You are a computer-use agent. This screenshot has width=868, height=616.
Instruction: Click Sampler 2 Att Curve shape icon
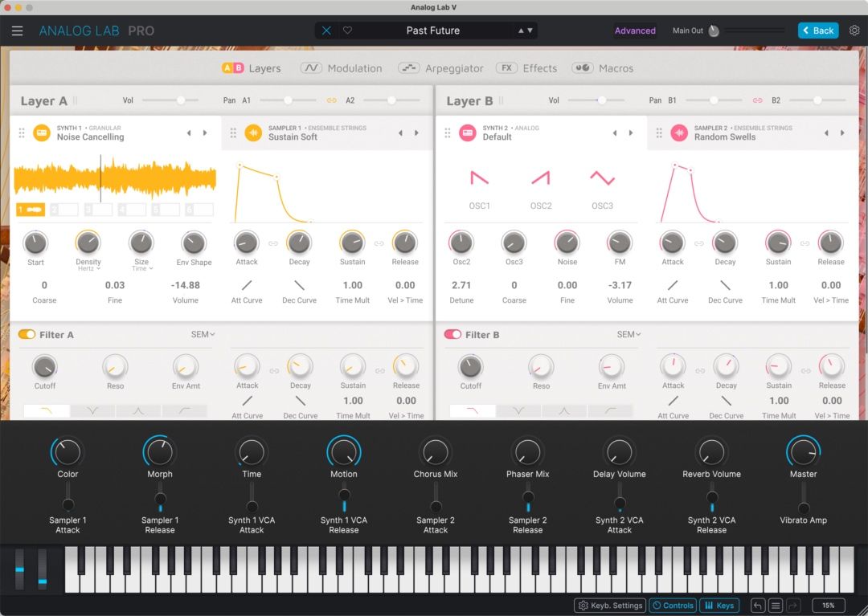coord(673,285)
